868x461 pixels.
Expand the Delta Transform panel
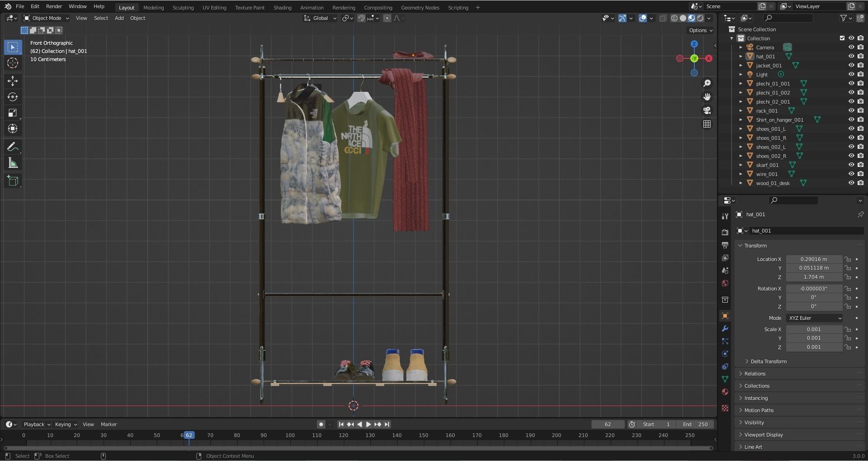pos(768,361)
